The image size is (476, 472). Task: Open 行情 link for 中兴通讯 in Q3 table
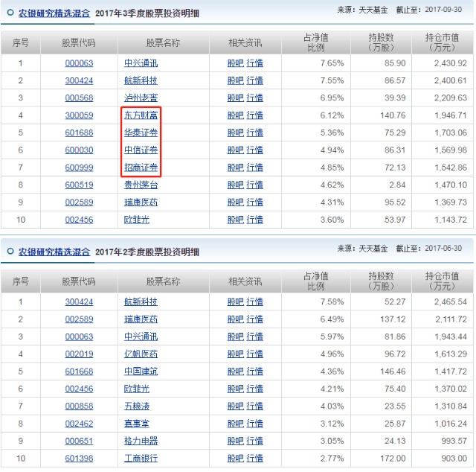pyautogui.click(x=254, y=63)
